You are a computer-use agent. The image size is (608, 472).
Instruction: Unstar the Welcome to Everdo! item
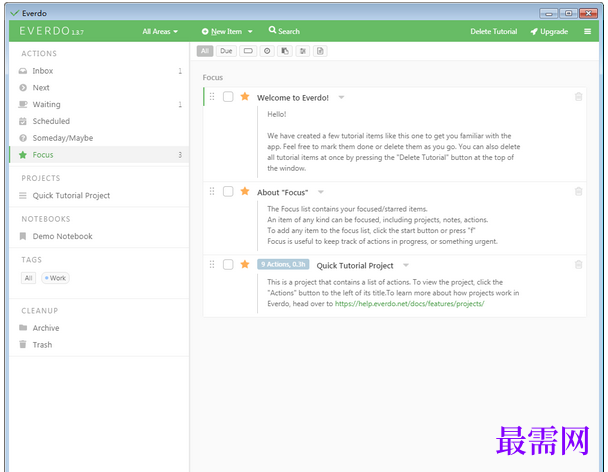pyautogui.click(x=245, y=96)
